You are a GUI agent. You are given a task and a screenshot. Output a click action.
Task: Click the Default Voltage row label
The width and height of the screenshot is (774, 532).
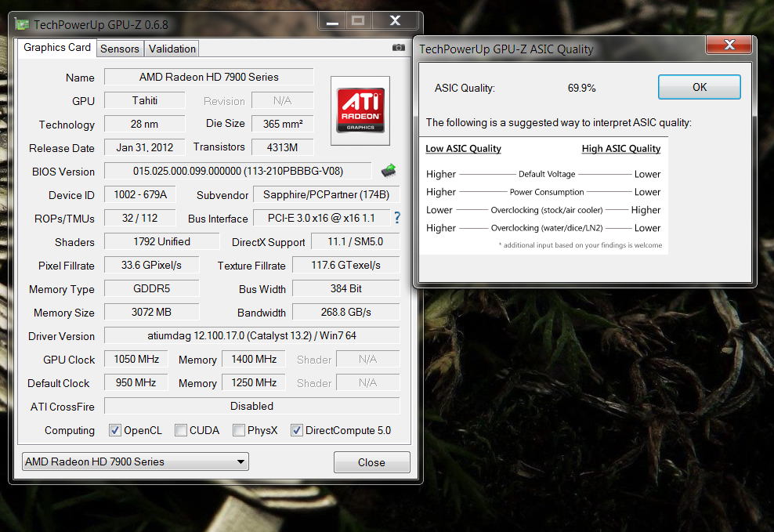coord(547,174)
